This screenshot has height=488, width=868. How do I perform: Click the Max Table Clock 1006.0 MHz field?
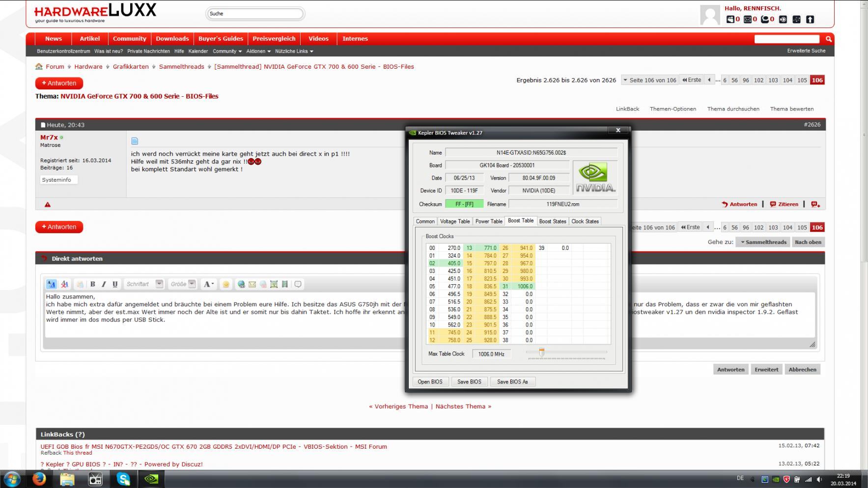491,354
